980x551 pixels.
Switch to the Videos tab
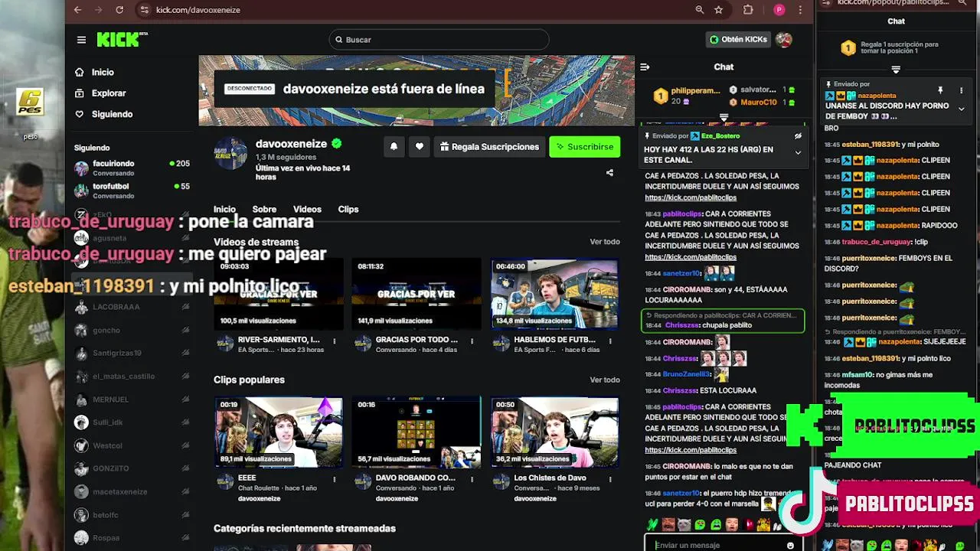coord(307,209)
